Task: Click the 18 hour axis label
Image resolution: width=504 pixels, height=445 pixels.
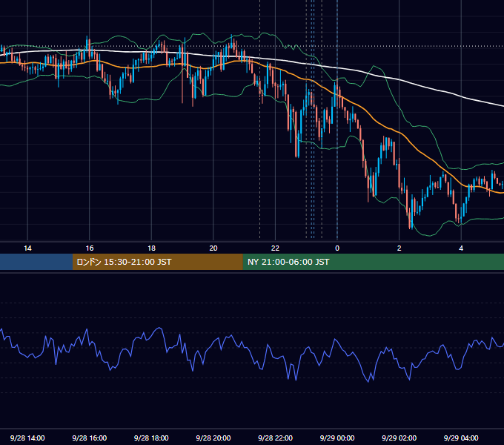Action: click(x=151, y=248)
